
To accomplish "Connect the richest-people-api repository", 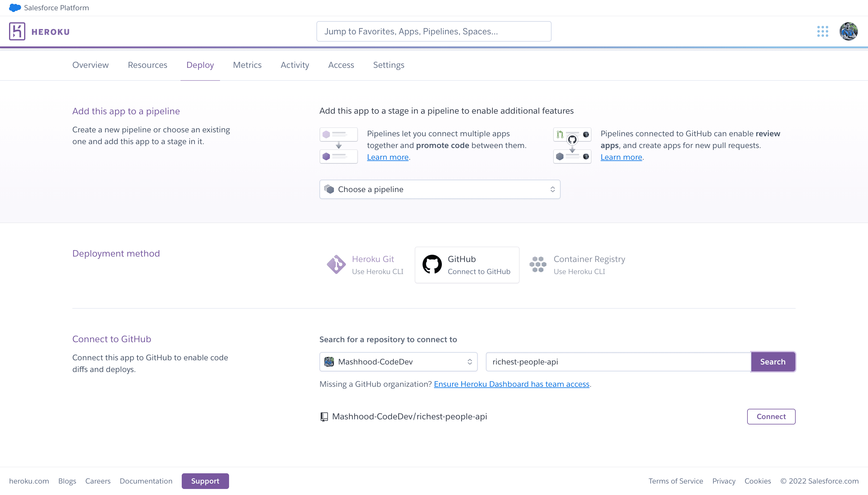I will click(771, 416).
